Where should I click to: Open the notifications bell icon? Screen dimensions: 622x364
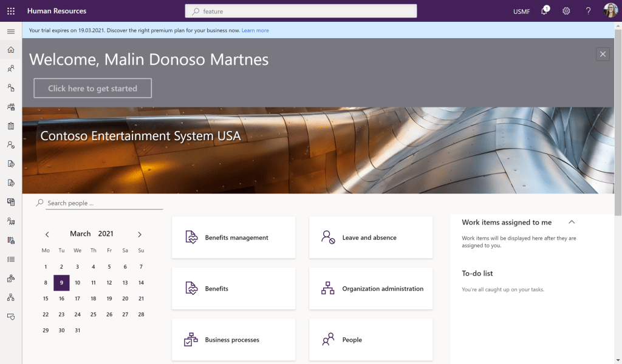click(544, 11)
